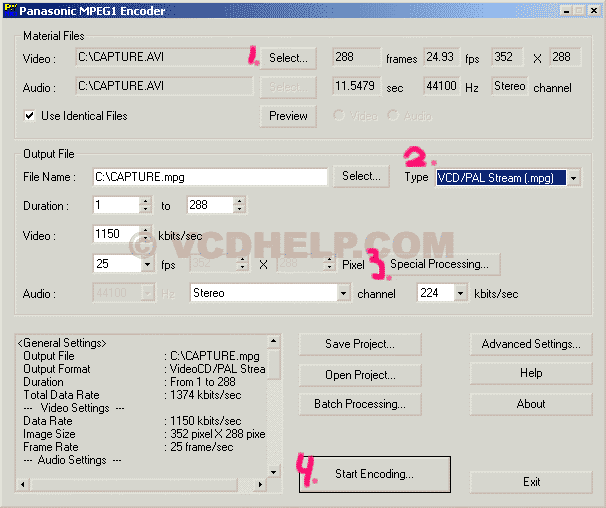Image resolution: width=606 pixels, height=508 pixels.
Task: Click the source 44100 Hz value box
Action: (x=441, y=86)
